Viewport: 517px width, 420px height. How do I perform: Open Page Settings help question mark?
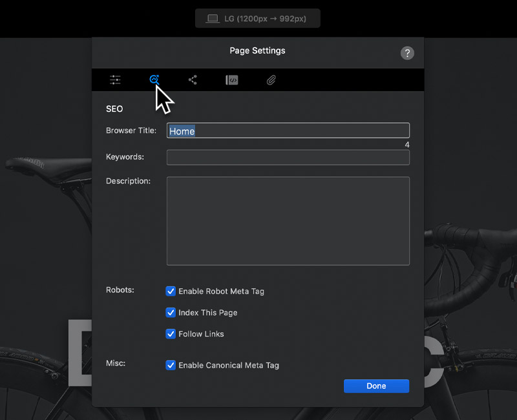(x=407, y=53)
